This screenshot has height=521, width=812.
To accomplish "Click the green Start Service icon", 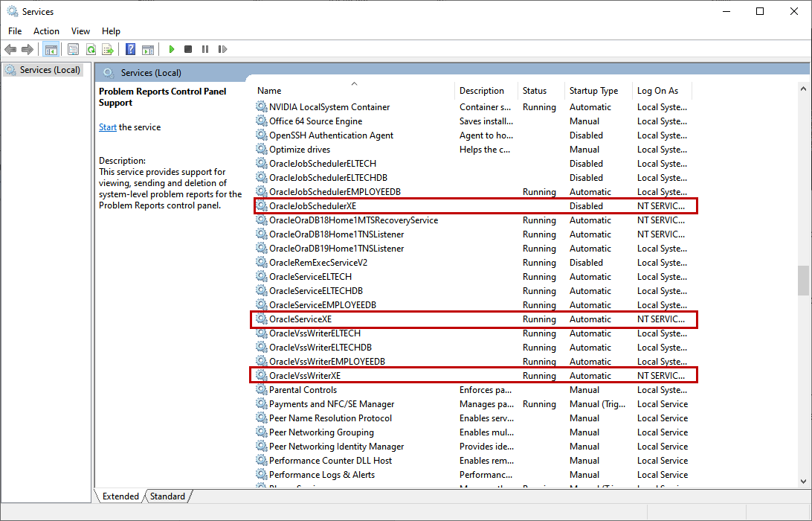I will [172, 49].
